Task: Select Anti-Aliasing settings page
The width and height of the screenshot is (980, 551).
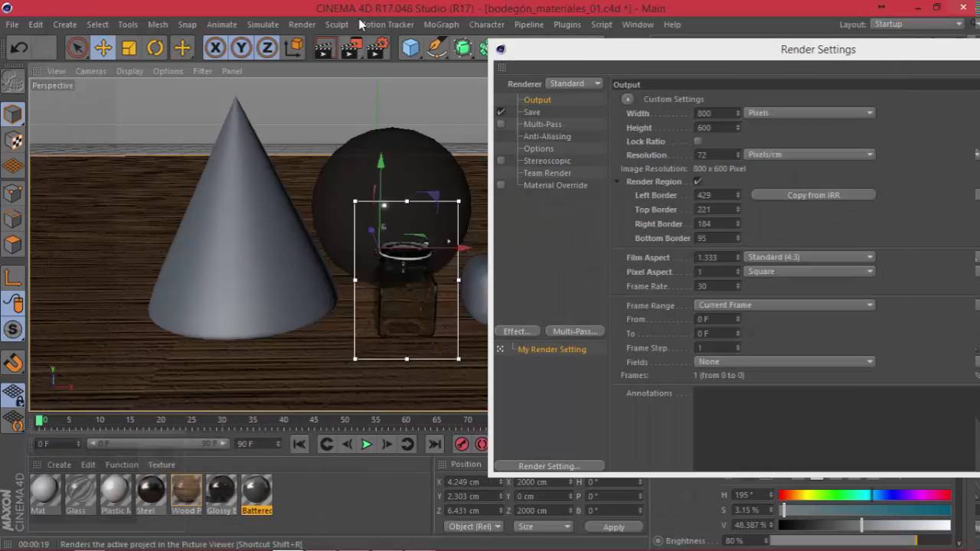Action: (547, 136)
